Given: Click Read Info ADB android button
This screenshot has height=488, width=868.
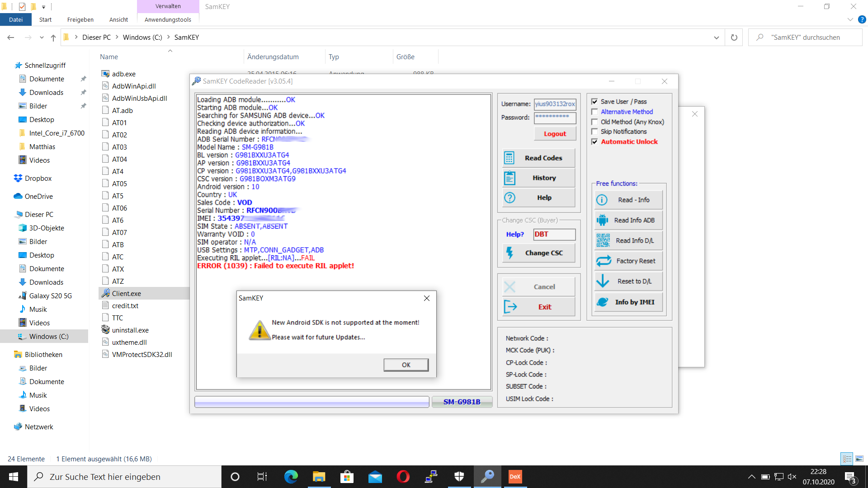Looking at the screenshot, I should click(628, 220).
